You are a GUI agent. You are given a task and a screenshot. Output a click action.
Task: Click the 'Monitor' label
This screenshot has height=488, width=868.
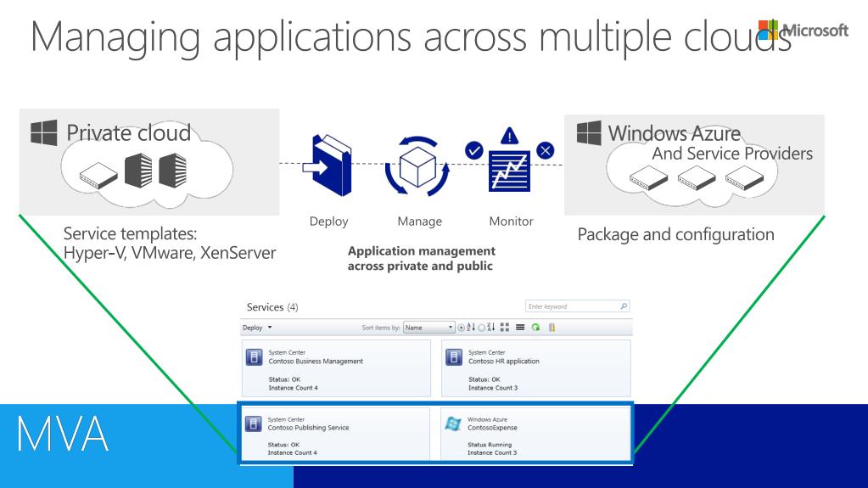click(511, 221)
